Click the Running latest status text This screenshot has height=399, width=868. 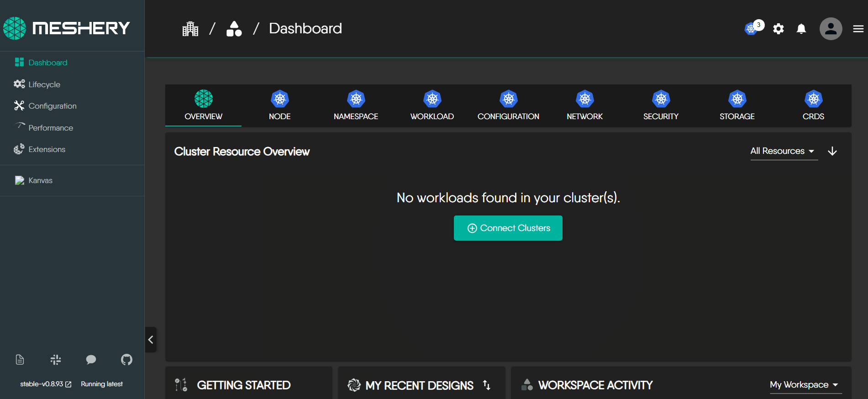pyautogui.click(x=102, y=384)
